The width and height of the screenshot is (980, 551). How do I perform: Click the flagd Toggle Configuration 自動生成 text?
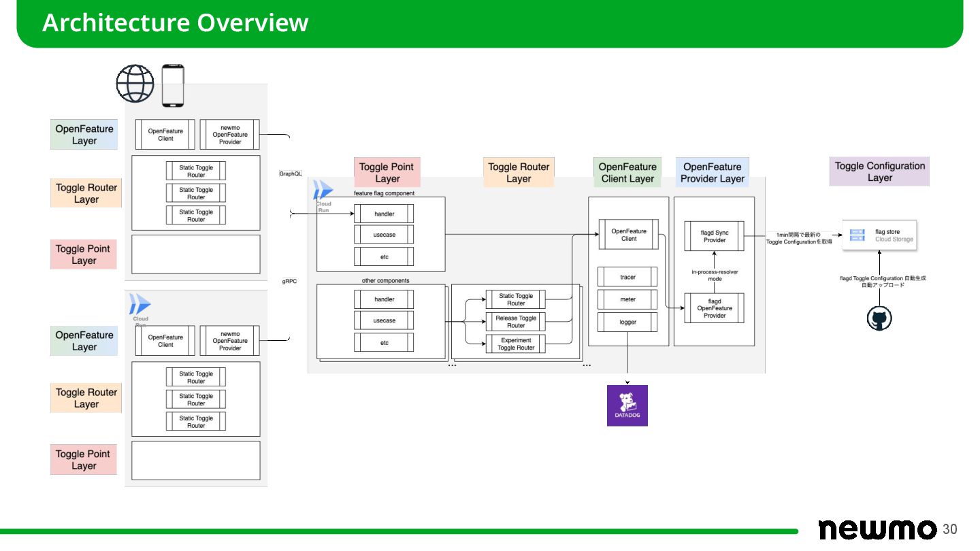pyautogui.click(x=883, y=282)
